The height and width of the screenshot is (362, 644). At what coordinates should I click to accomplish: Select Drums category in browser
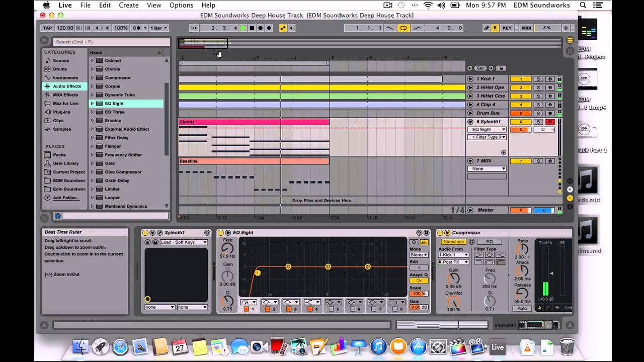(59, 69)
